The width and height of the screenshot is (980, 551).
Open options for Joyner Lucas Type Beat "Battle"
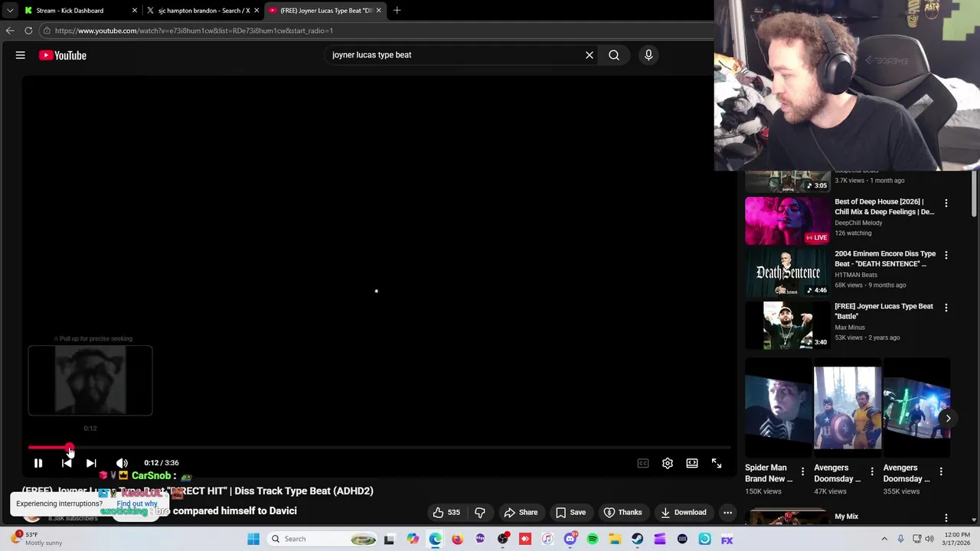pyautogui.click(x=946, y=308)
